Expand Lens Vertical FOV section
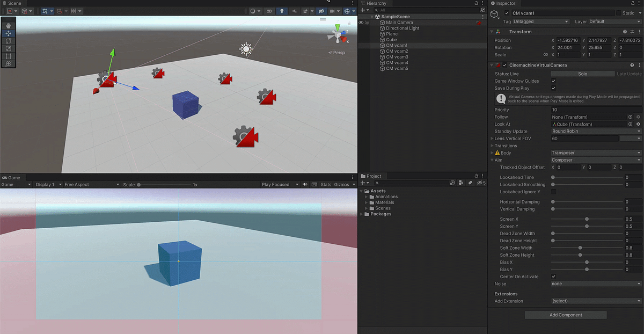The height and width of the screenshot is (334, 644). click(x=492, y=139)
